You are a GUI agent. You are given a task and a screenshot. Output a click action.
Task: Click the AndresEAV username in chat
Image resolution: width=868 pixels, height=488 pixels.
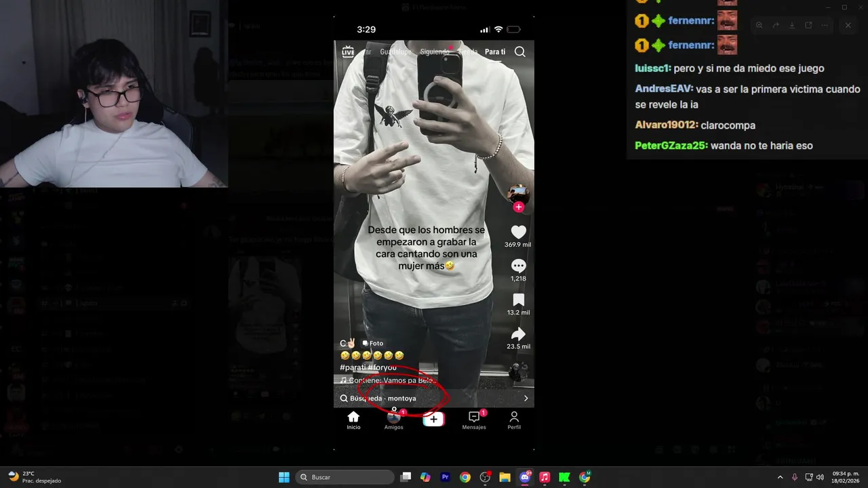click(664, 89)
